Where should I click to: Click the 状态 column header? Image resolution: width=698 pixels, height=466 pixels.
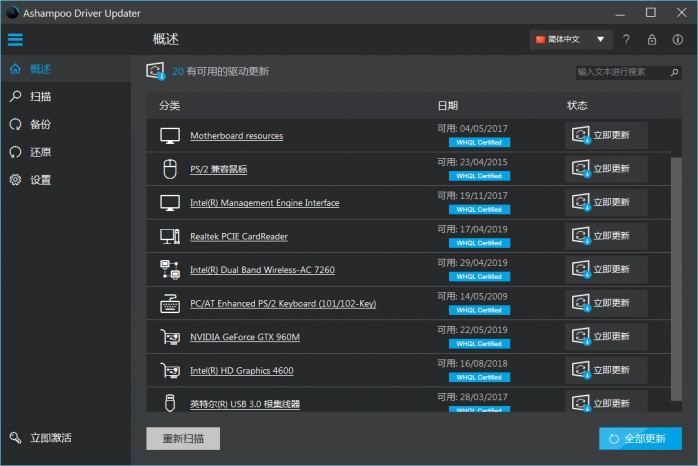577,105
